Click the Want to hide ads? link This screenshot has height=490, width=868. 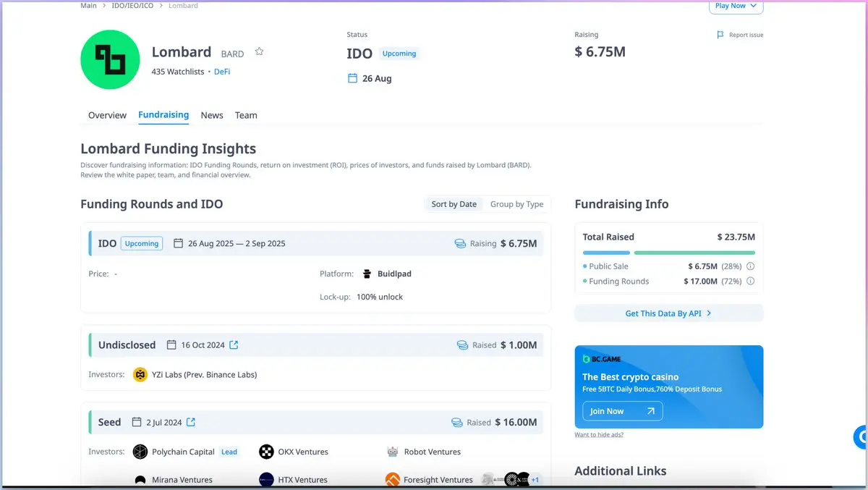click(599, 435)
